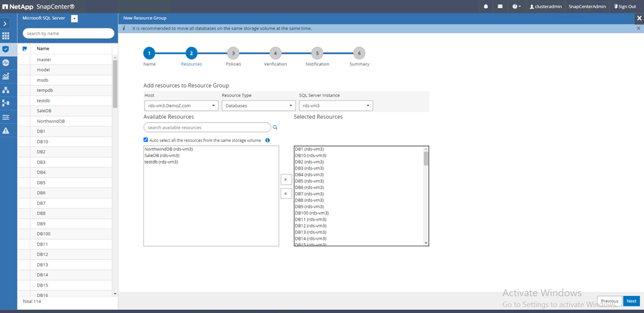
Task: Select SaleDB (rds-vm3) in available resources
Action: pyautogui.click(x=162, y=156)
